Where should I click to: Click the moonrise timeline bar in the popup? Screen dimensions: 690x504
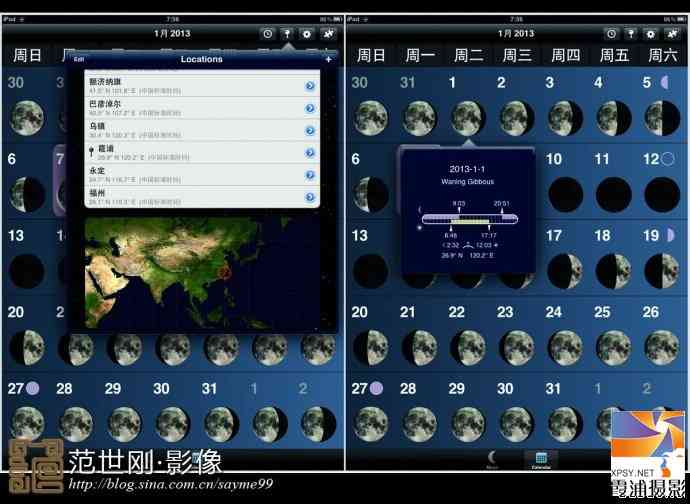pyautogui.click(x=467, y=218)
